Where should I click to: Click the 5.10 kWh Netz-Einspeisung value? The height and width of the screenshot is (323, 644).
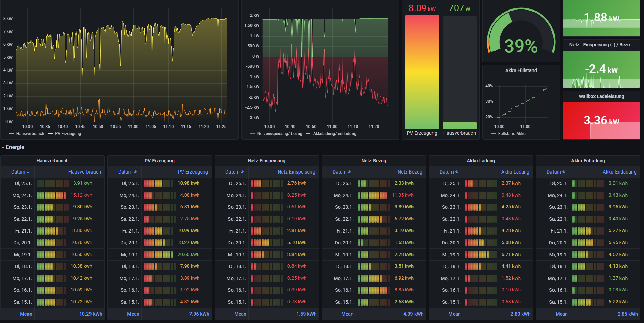pyautogui.click(x=297, y=242)
